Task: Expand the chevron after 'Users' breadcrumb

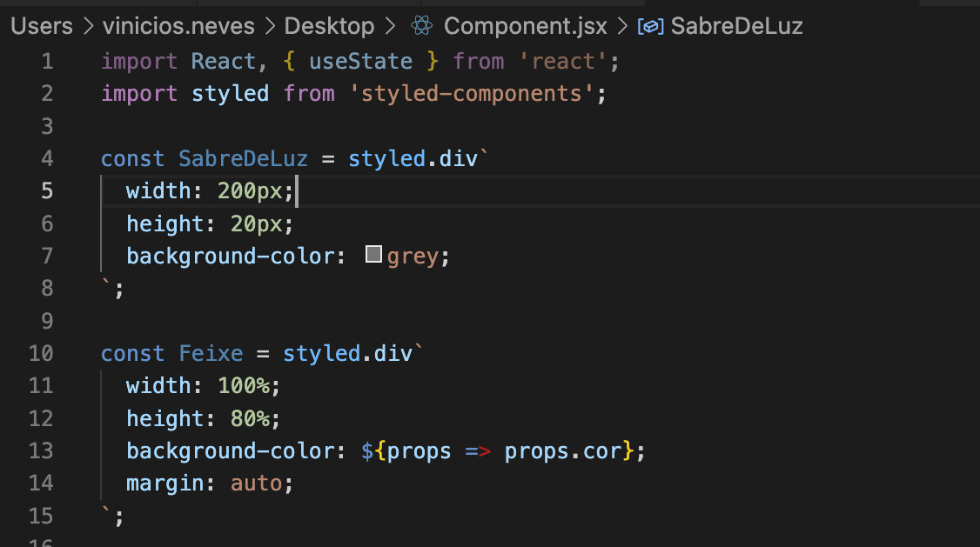Action: pos(88,26)
